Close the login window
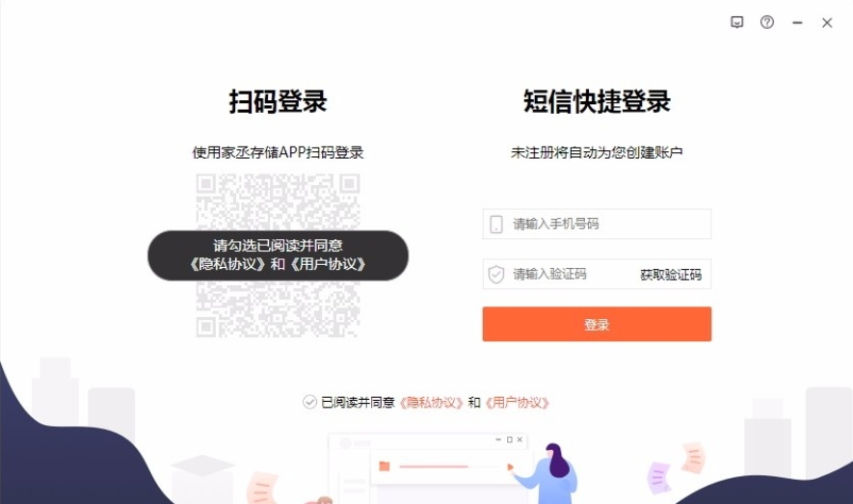The height and width of the screenshot is (504, 853). 827,23
